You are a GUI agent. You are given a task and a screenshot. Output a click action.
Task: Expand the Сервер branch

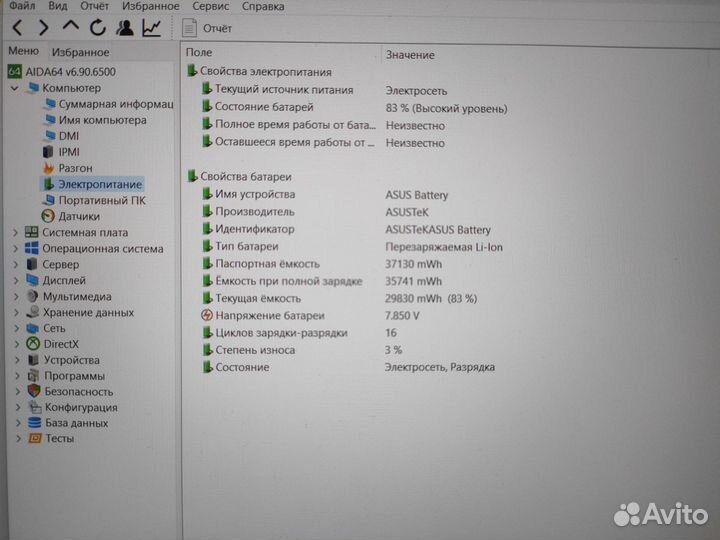(16, 265)
